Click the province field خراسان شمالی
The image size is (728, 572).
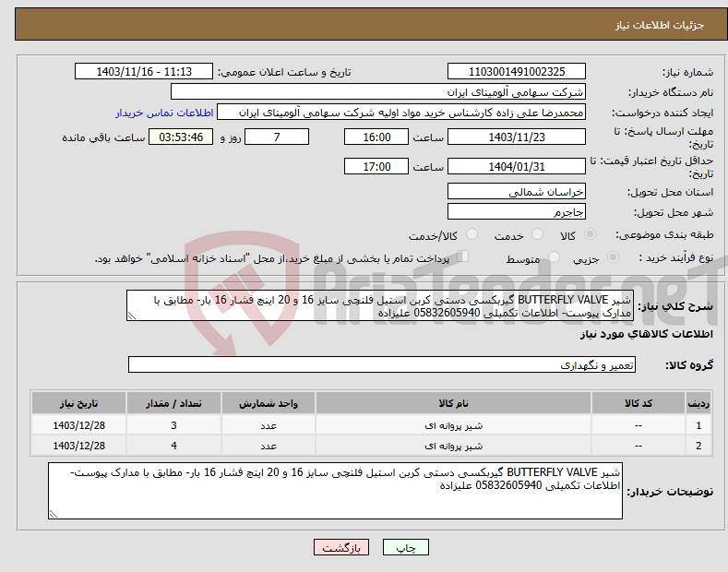pos(517,191)
